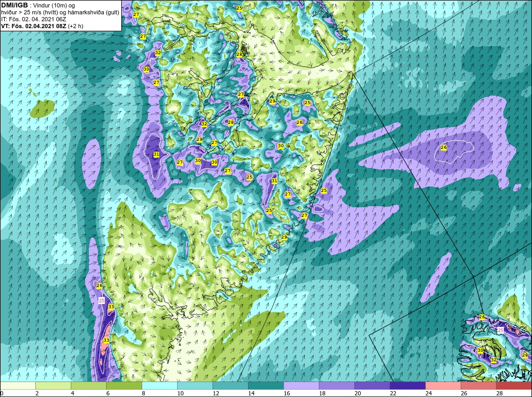Pick the red swatch above 28 m/s
Screen dimensions: 532x397
pyautogui.click(x=514, y=385)
